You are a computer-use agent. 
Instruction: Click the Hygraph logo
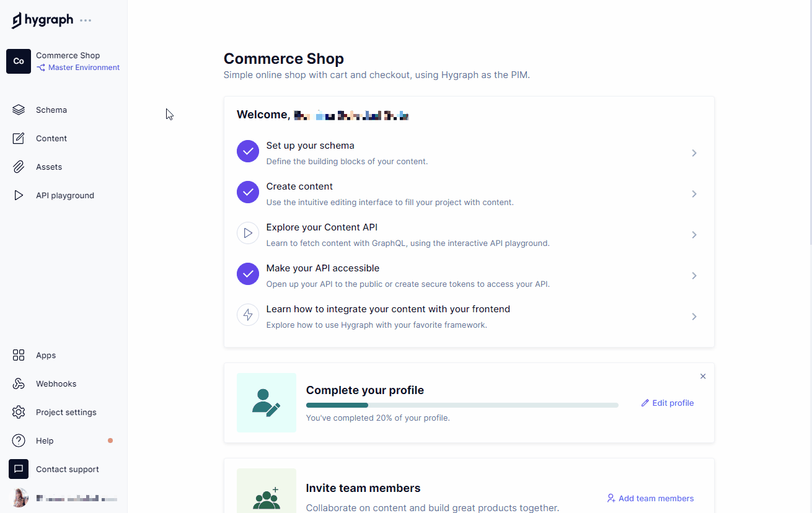[42, 19]
